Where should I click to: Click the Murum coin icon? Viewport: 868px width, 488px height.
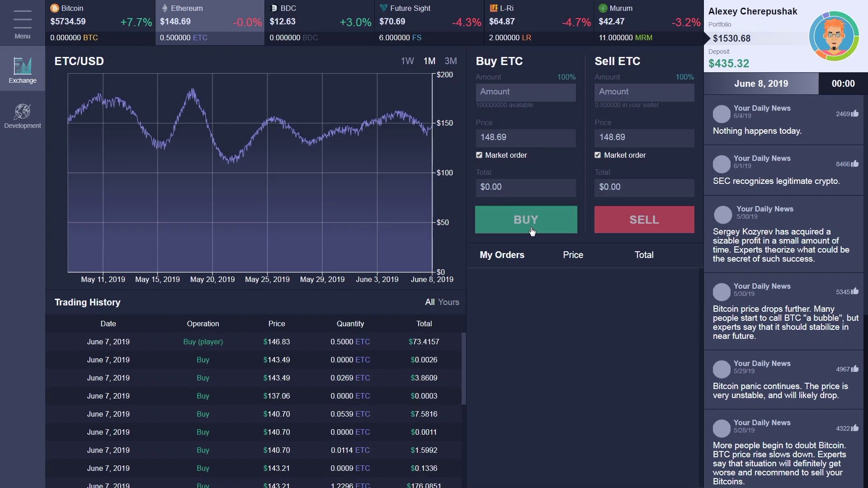(604, 8)
